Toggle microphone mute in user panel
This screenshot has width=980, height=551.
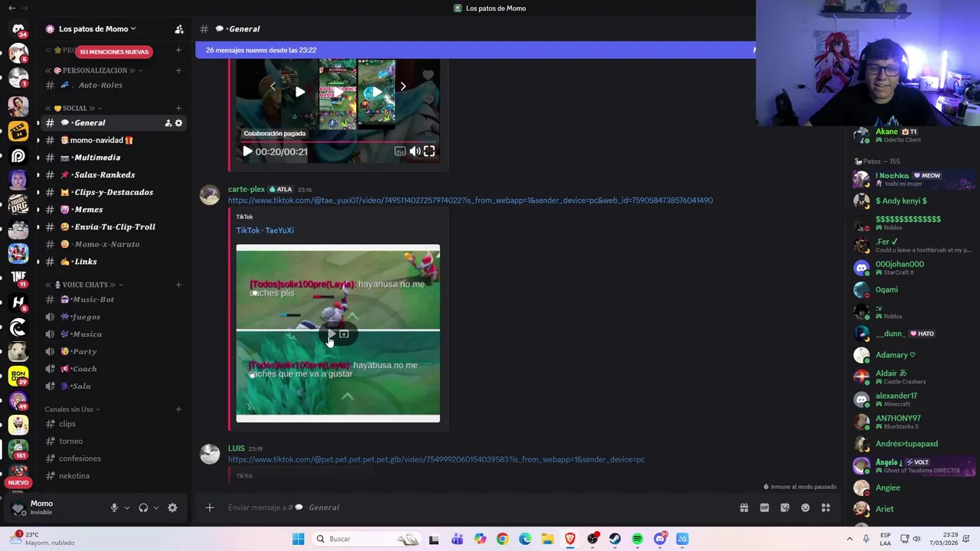pos(114,507)
